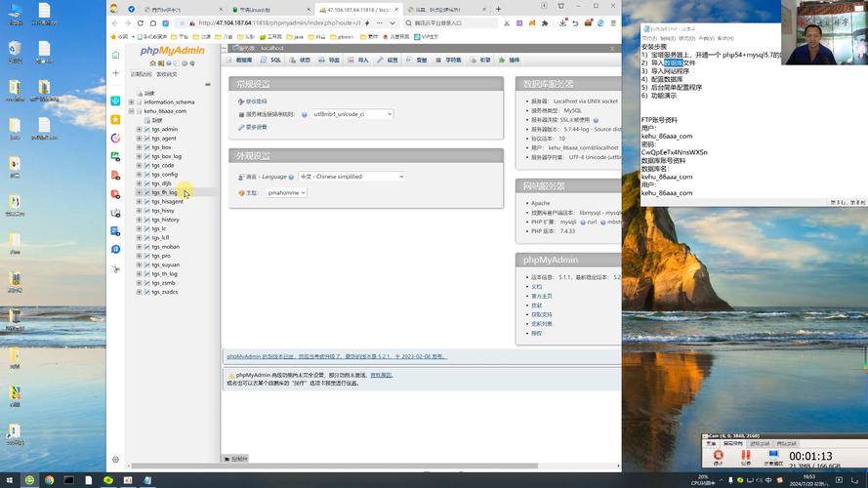This screenshot has width=868, height=488.
Task: Click help icon beside Language label
Action: [291, 177]
